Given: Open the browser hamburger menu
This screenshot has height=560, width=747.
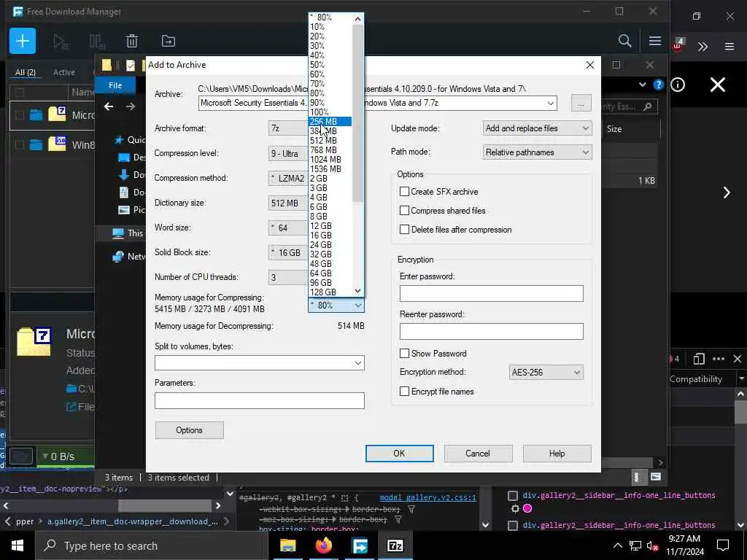Looking at the screenshot, I should click(729, 46).
